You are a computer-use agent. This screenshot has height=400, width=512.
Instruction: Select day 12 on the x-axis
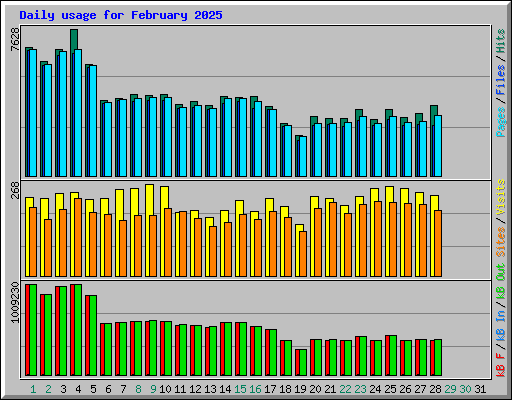[195, 389]
